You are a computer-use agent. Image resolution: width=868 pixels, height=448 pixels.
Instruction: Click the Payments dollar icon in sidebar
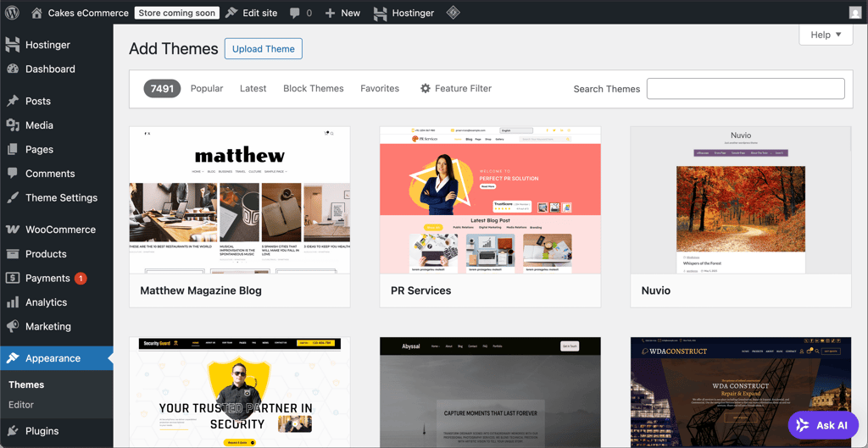(12, 279)
